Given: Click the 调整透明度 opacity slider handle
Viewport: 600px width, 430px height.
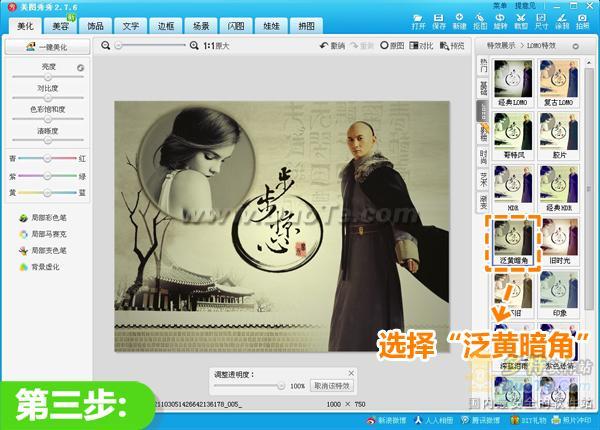Looking at the screenshot, I should click(281, 386).
